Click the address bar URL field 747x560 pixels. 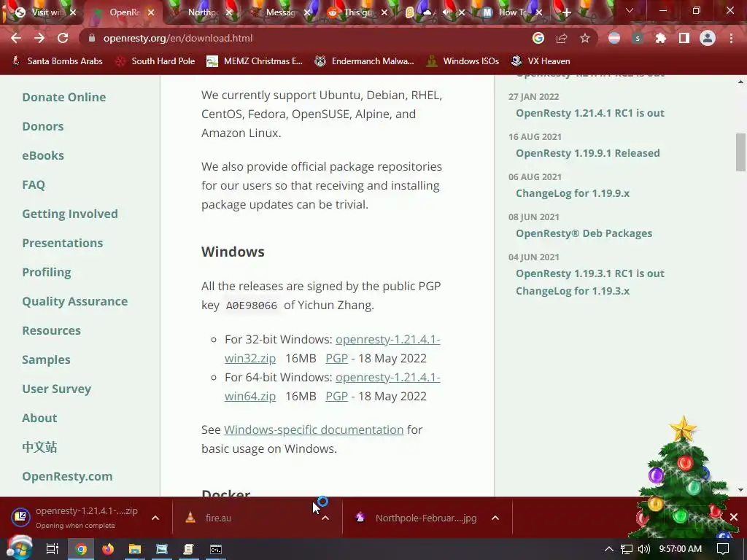[x=305, y=38]
